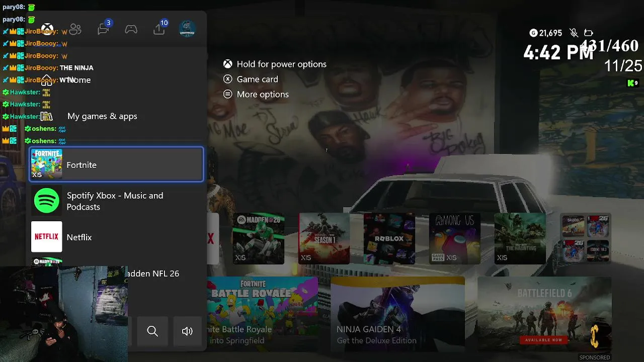The width and height of the screenshot is (644, 362).
Task: Click JiroBoooy's THE NINJA chat message
Action: tap(76, 68)
